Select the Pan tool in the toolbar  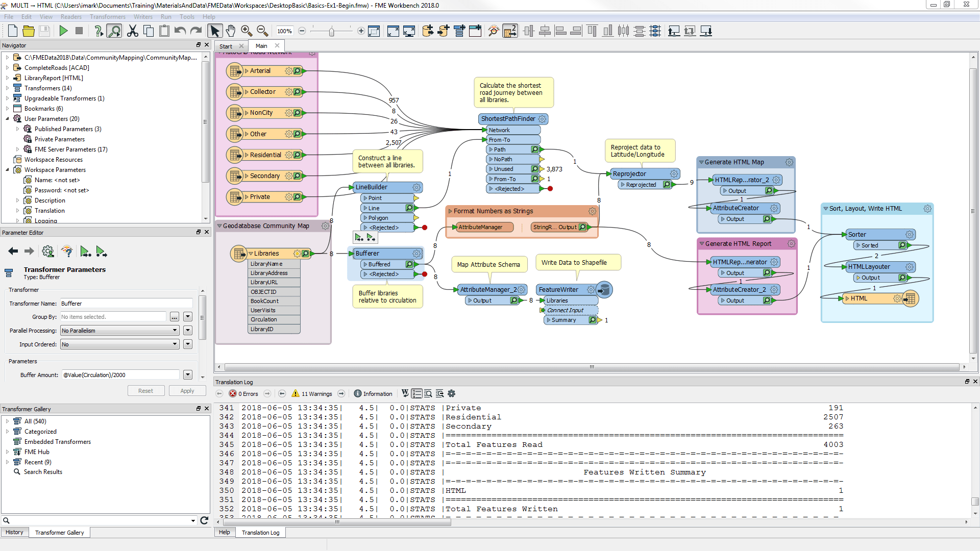coord(230,31)
